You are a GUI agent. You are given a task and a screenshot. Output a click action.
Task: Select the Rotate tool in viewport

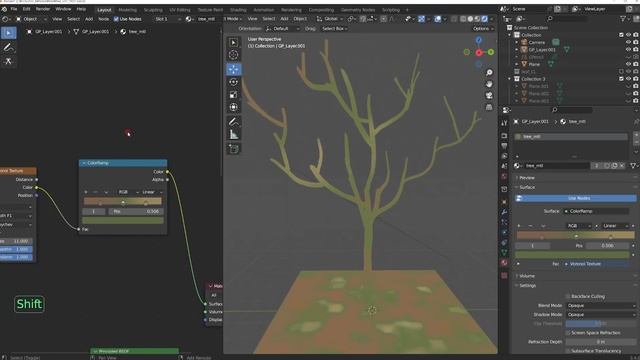pos(233,82)
